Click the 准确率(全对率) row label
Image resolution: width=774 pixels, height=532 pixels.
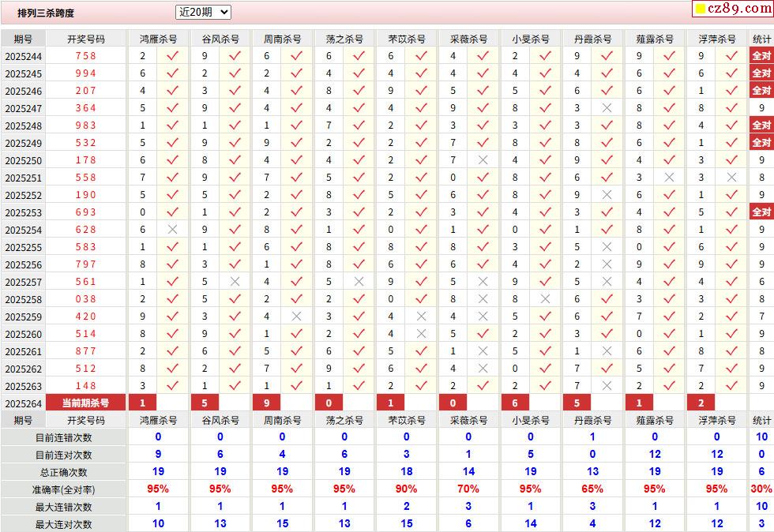63,489
